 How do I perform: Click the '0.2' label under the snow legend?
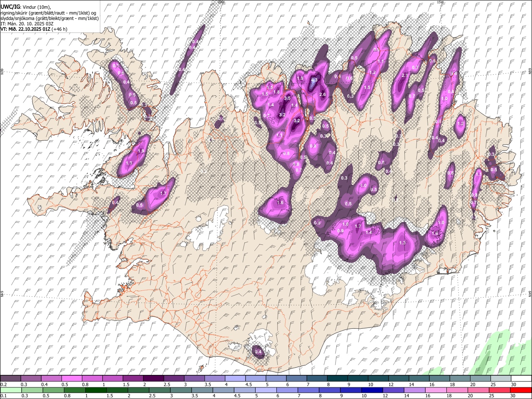tap(4, 384)
